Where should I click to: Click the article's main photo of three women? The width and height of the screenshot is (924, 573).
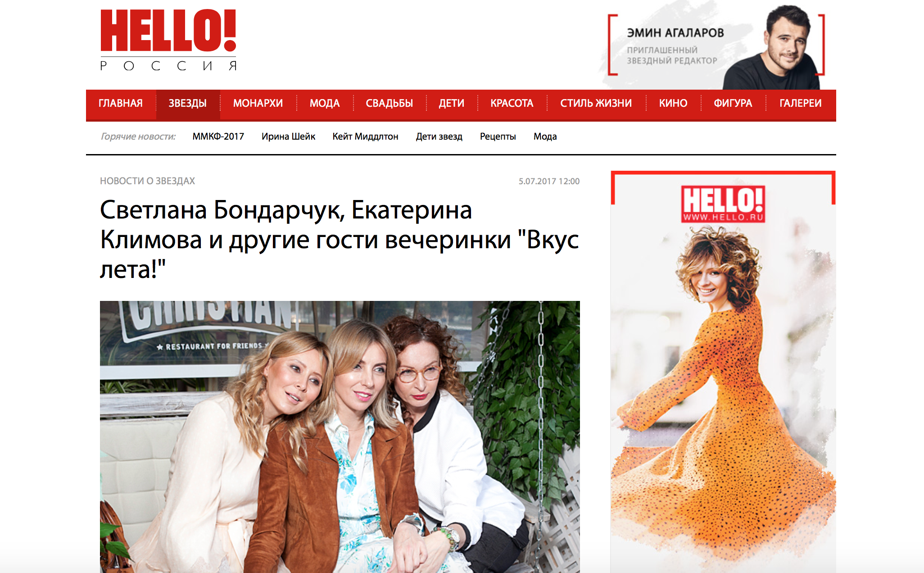(340, 437)
